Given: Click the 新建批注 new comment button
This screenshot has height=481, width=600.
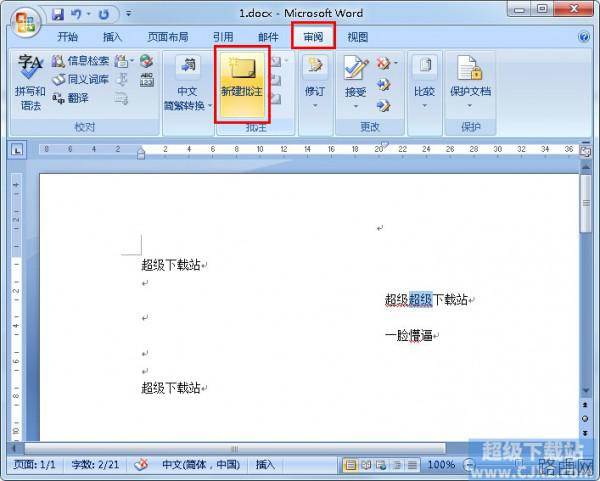Looking at the screenshot, I should point(242,85).
